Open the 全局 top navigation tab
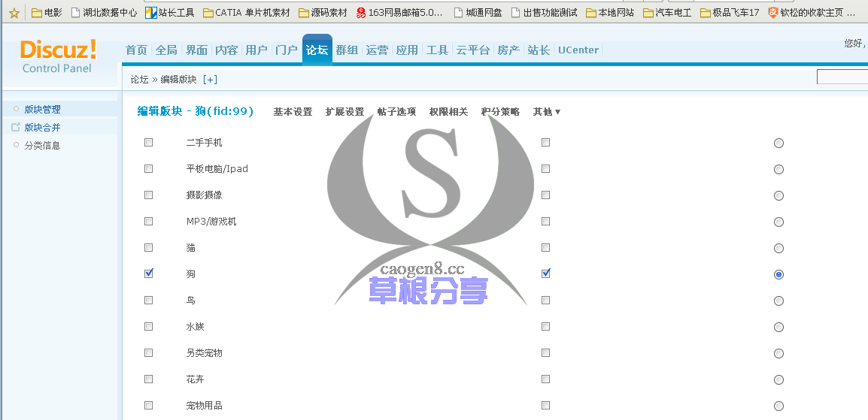Viewport: 868px width, 420px height. click(x=166, y=50)
